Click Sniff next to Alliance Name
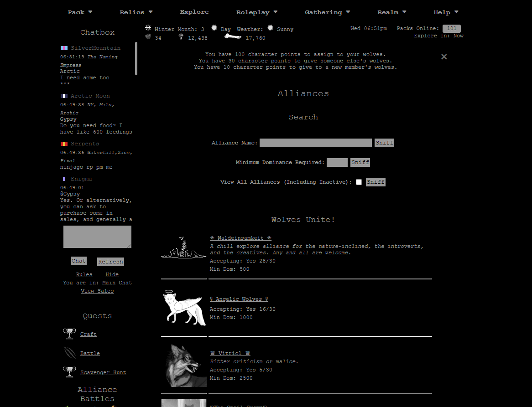The height and width of the screenshot is (407, 532). [x=385, y=143]
